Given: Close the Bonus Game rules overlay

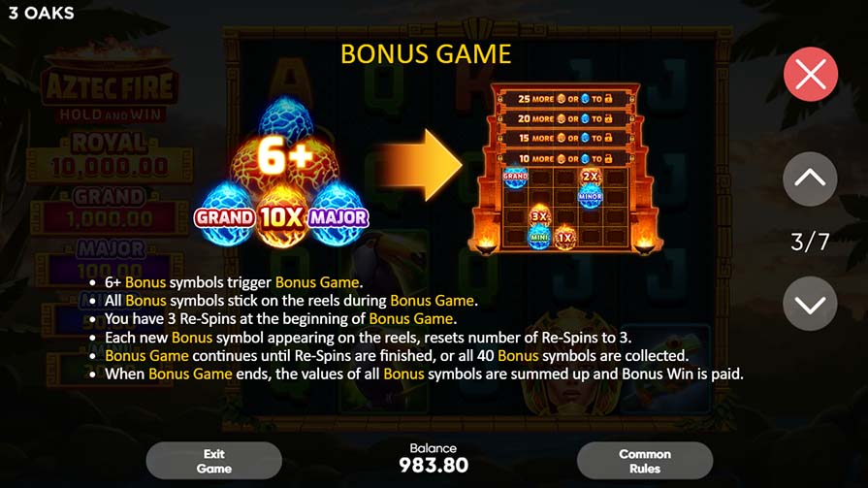Looking at the screenshot, I should [x=811, y=75].
